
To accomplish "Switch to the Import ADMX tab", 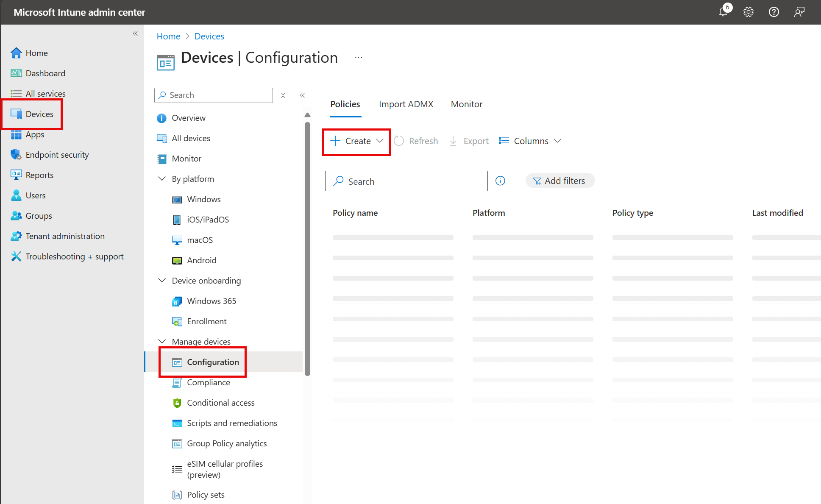I will coord(406,104).
